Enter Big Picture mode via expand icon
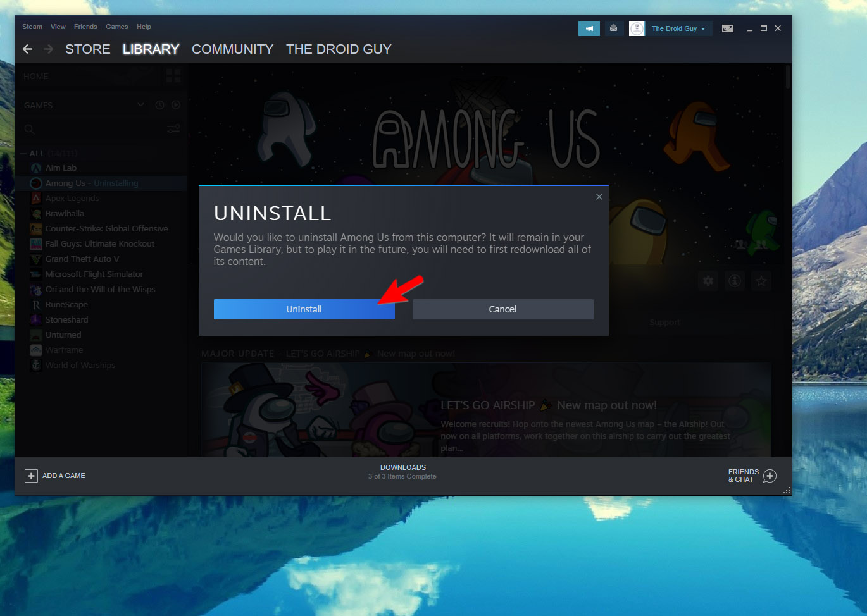 [x=727, y=28]
